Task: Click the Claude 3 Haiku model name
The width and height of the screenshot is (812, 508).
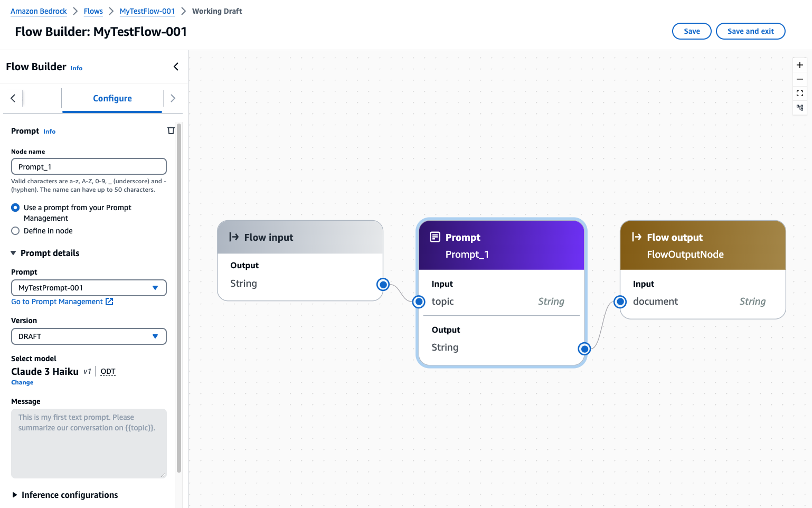Action: 45,372
